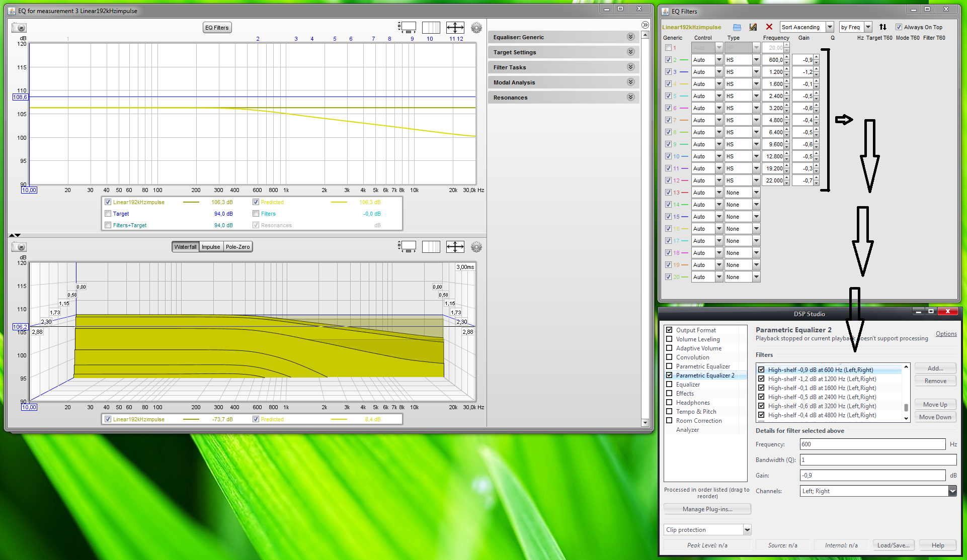Capture waterfall graph with camera icon
967x560 pixels.
[x=19, y=247]
